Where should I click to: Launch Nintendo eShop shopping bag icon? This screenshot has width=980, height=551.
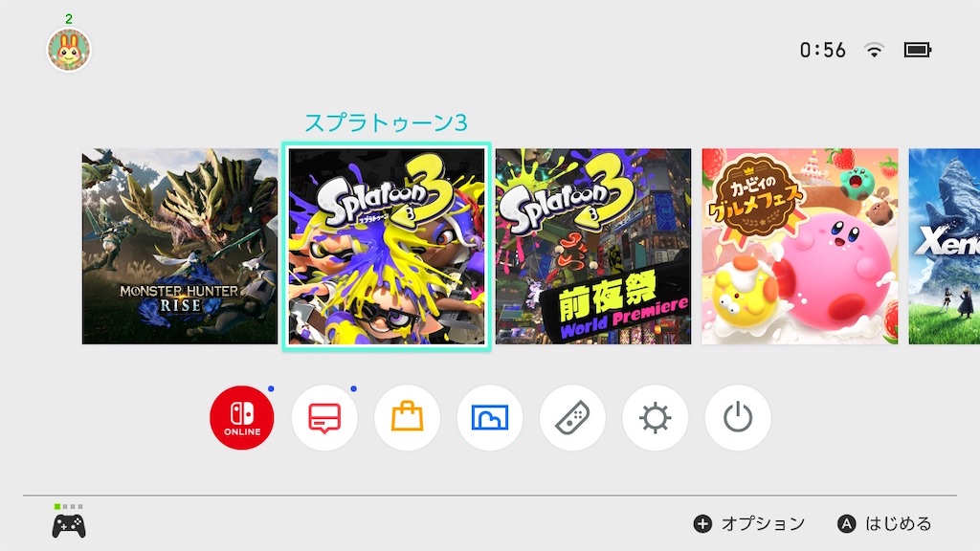pyautogui.click(x=407, y=417)
